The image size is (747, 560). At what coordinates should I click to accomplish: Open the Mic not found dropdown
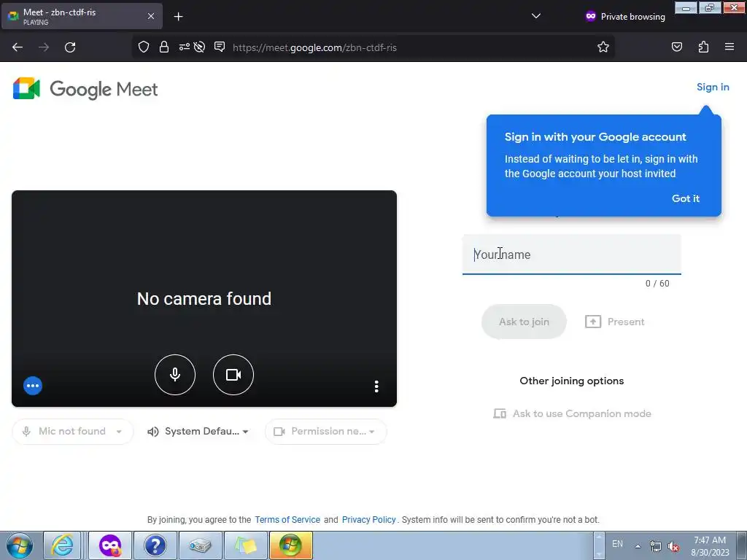[x=72, y=432]
